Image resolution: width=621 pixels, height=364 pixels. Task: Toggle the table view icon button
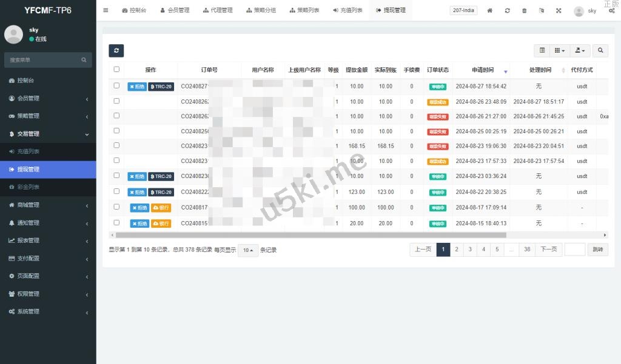click(542, 51)
